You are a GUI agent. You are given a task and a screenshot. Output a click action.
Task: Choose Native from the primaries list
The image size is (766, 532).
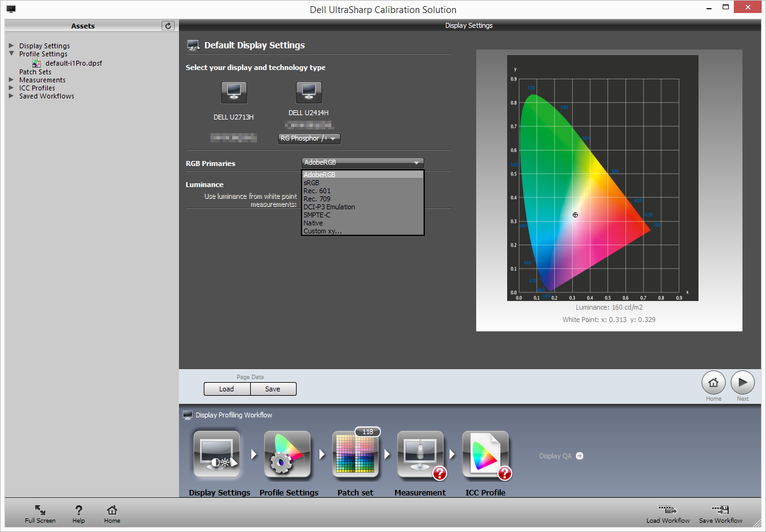[x=363, y=223]
